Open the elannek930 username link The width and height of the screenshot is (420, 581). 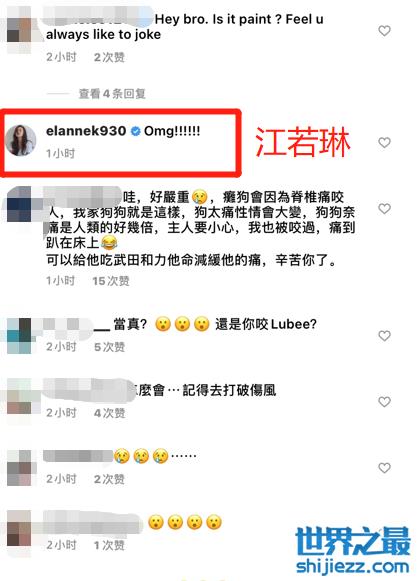[86, 131]
